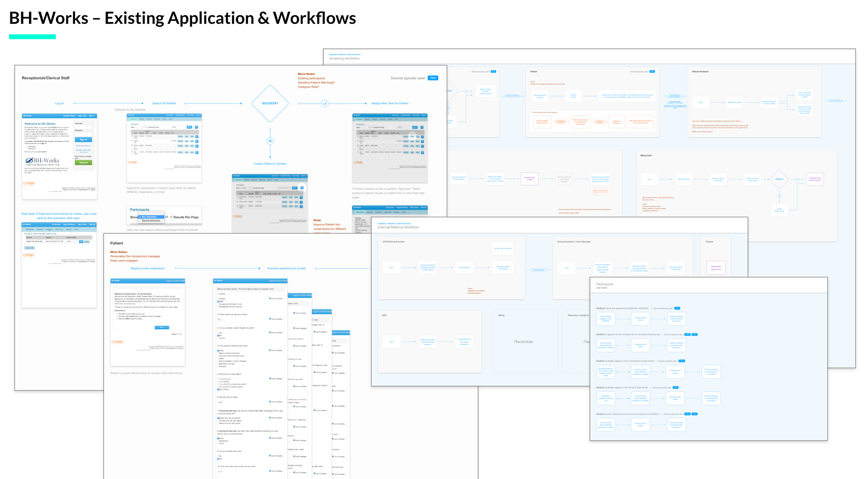Select the Male gender radio button

[218, 301]
